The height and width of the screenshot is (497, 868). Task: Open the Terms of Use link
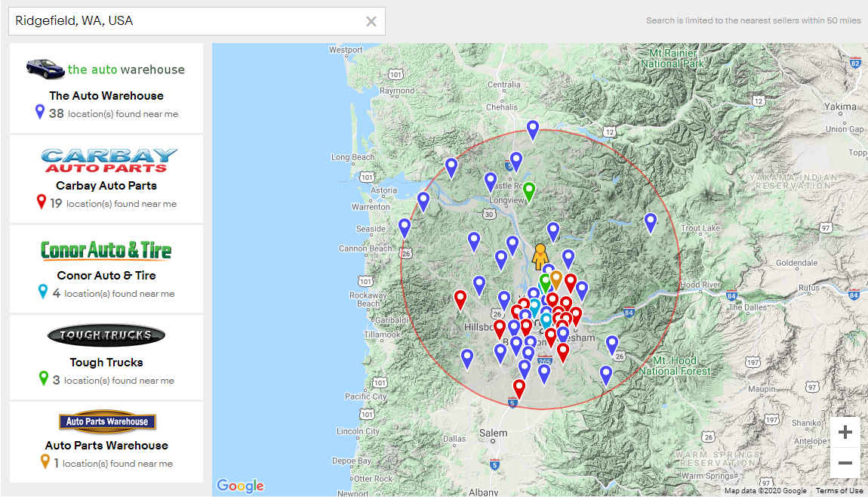click(839, 491)
